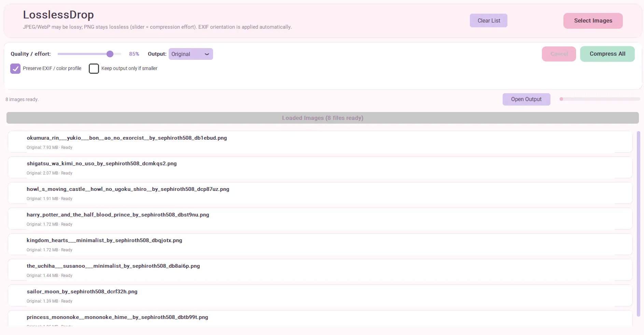Click the Loaded Images header bar
The height and width of the screenshot is (335, 644).
(322, 118)
